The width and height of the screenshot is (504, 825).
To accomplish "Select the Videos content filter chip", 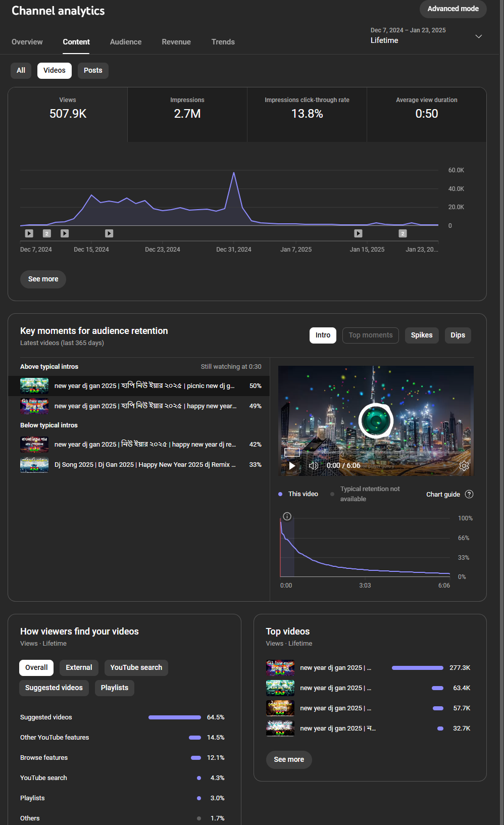I will click(55, 70).
